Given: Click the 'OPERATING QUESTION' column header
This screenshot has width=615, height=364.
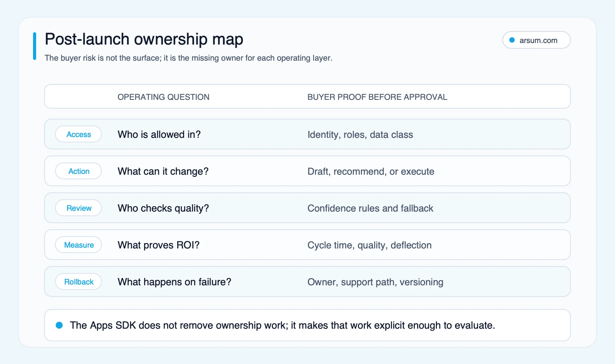Looking at the screenshot, I should tap(163, 97).
